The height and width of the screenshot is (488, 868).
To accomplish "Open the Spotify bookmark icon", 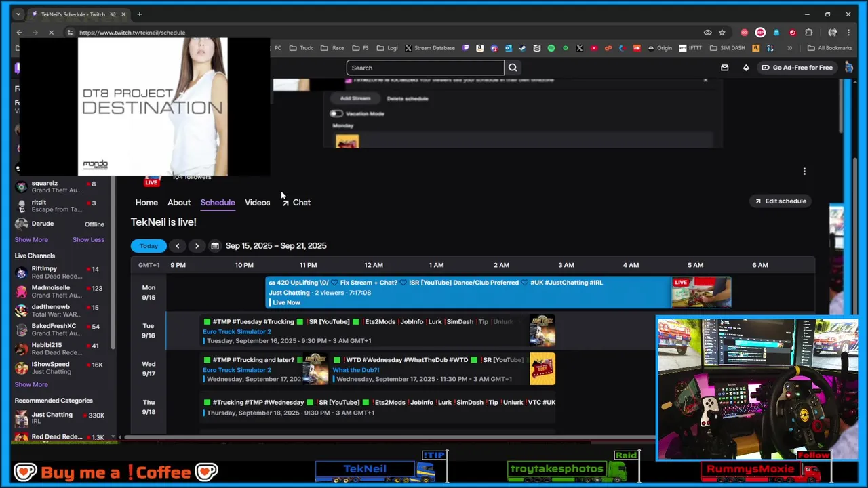I will coord(551,48).
